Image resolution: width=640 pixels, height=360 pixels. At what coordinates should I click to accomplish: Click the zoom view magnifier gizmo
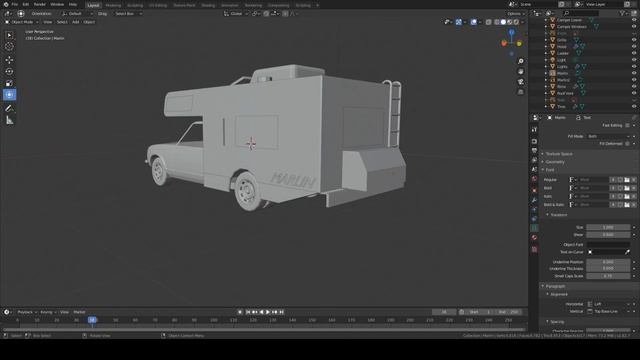(x=520, y=61)
